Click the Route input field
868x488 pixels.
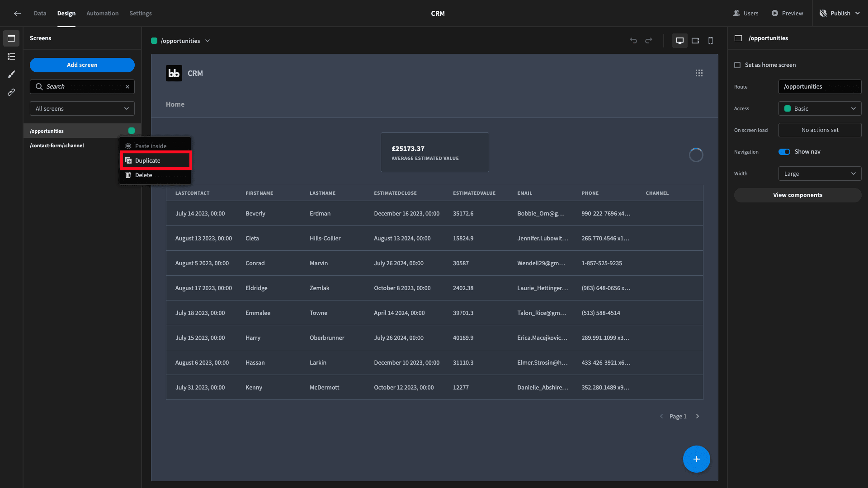tap(820, 87)
